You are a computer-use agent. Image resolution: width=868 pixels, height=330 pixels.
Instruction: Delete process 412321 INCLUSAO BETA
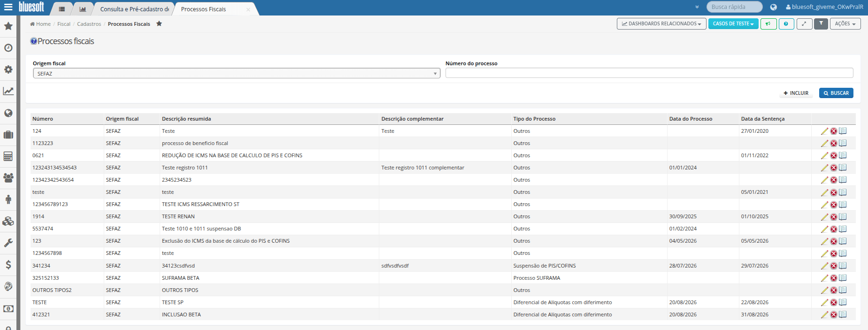tap(834, 315)
